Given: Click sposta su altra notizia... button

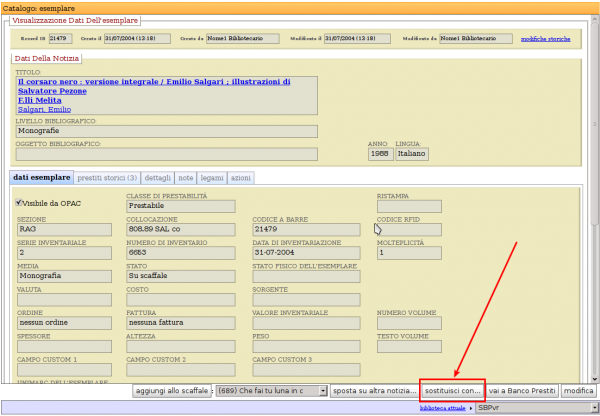Looking at the screenshot, I should click(x=374, y=389).
